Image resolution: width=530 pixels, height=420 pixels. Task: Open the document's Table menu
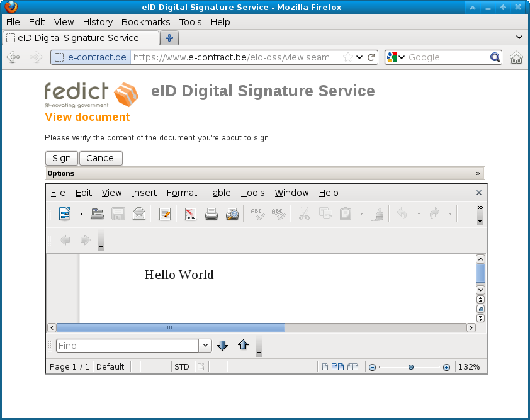(x=218, y=193)
